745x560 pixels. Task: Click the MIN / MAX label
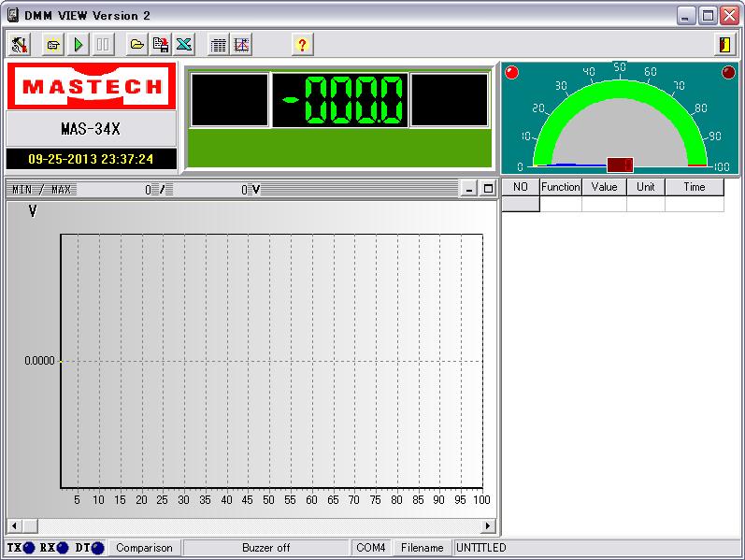click(41, 190)
